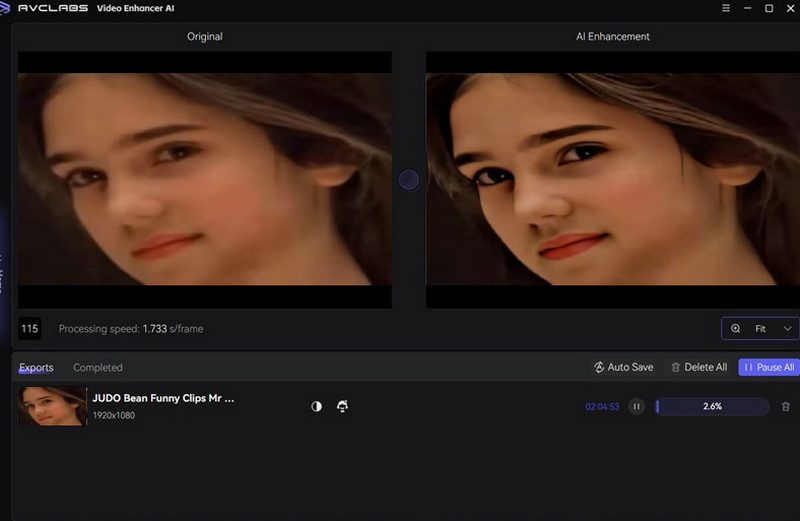Delete the JUDO Bean task via trash icon

[x=785, y=407]
